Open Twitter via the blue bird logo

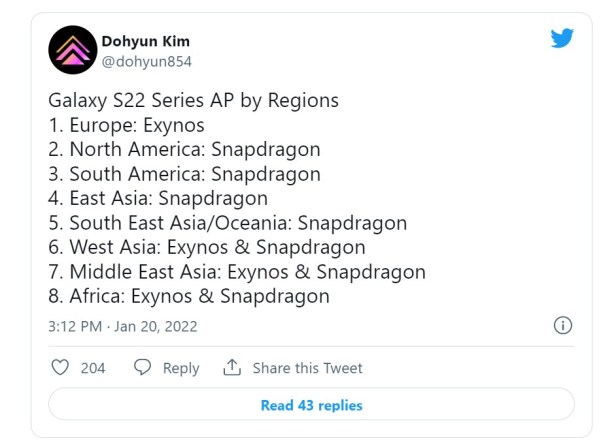coord(562,38)
